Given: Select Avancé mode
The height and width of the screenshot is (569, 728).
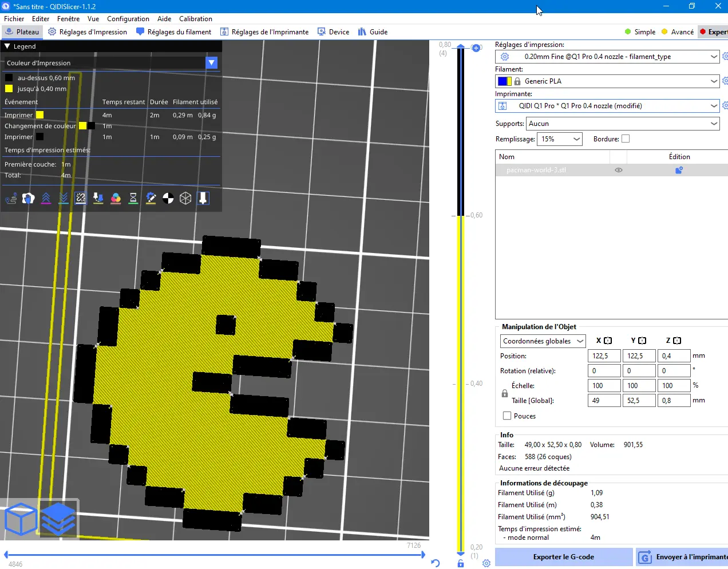Looking at the screenshot, I should (677, 32).
